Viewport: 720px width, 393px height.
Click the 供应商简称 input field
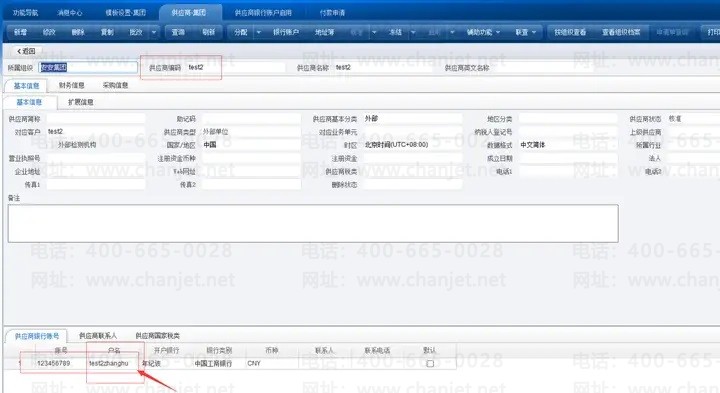pos(96,119)
